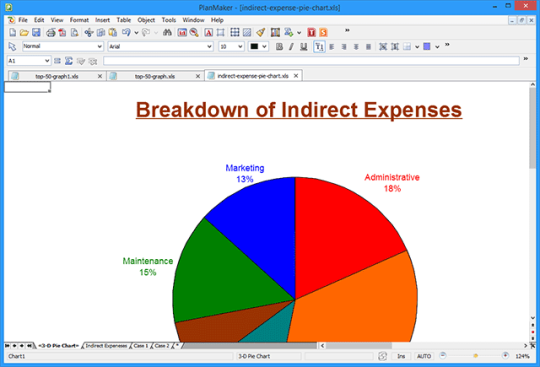Open the Format menu
Screen dimensions: 540x367
79,20
